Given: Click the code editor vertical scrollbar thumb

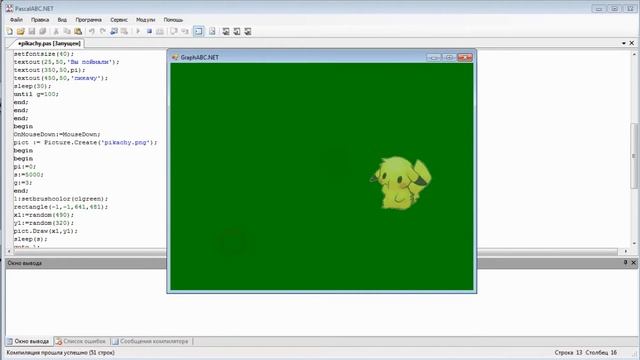Looking at the screenshot, I should (x=634, y=155).
